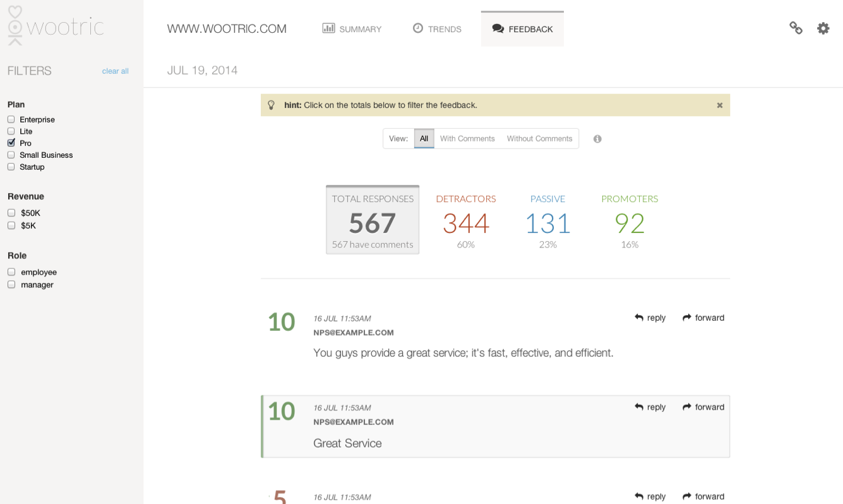
Task: Show only feedback With Comments
Action: tap(467, 139)
